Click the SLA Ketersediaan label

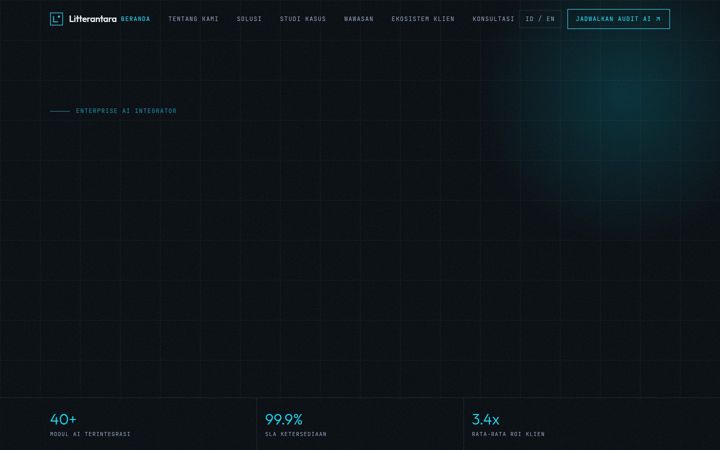pyautogui.click(x=296, y=434)
